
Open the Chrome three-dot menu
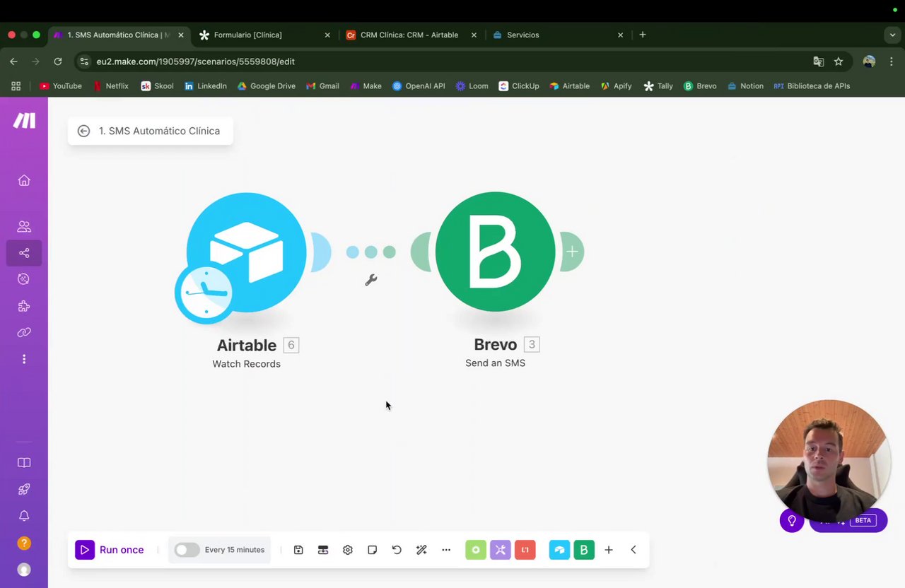point(891,61)
